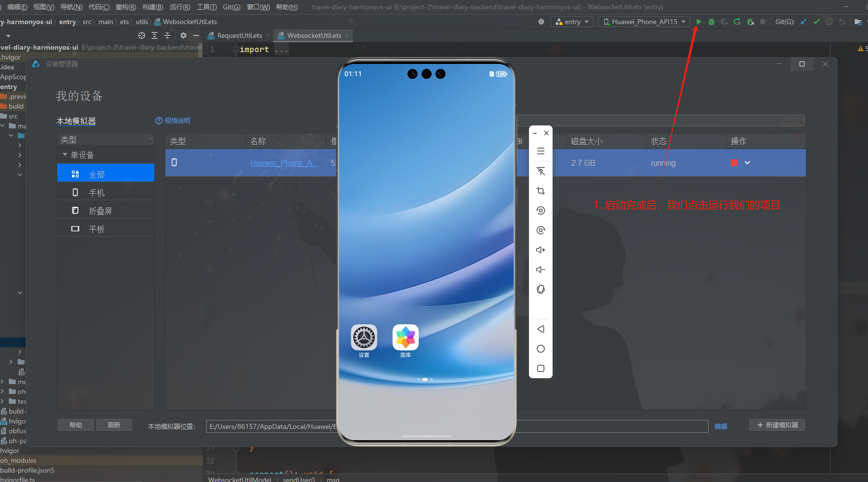This screenshot has height=482, width=868.
Task: Click the Git show history clock icon
Action: tap(829, 22)
